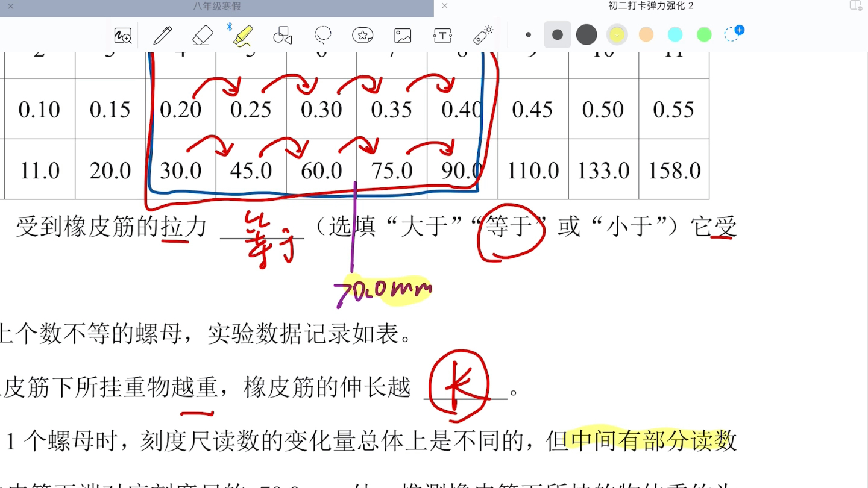Click the table cell 0.30
This screenshot has width=868, height=488.
tap(321, 110)
